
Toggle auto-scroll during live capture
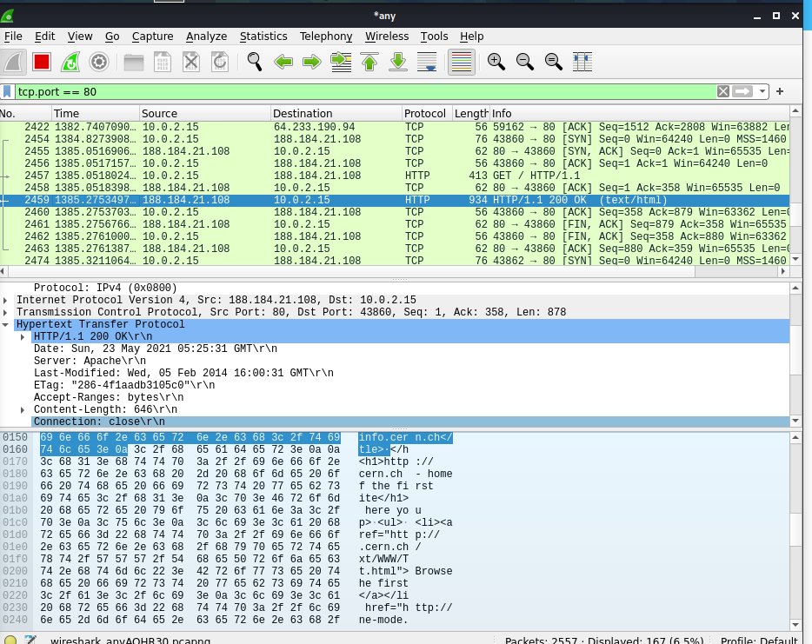(427, 62)
